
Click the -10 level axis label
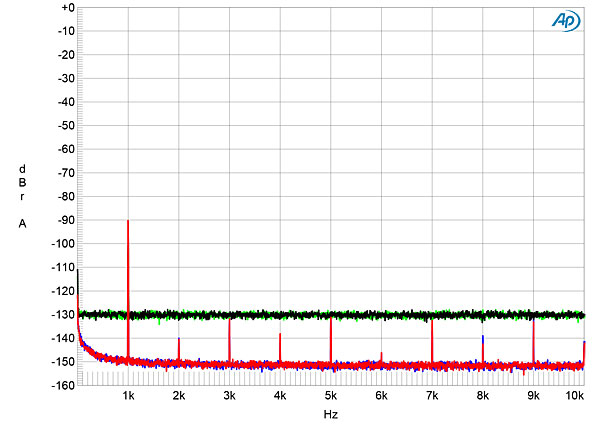[x=66, y=31]
